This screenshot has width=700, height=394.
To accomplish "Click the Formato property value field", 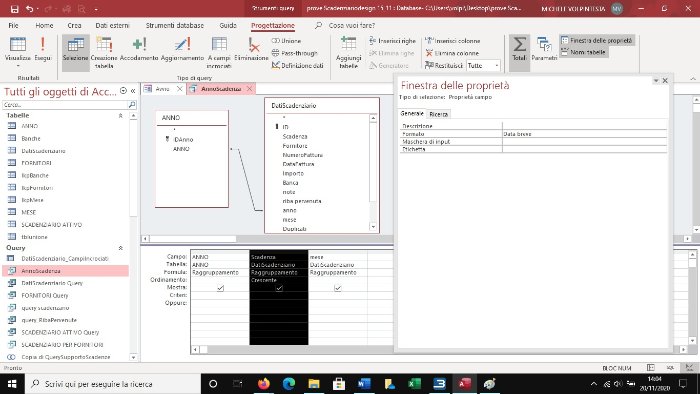I will click(584, 134).
